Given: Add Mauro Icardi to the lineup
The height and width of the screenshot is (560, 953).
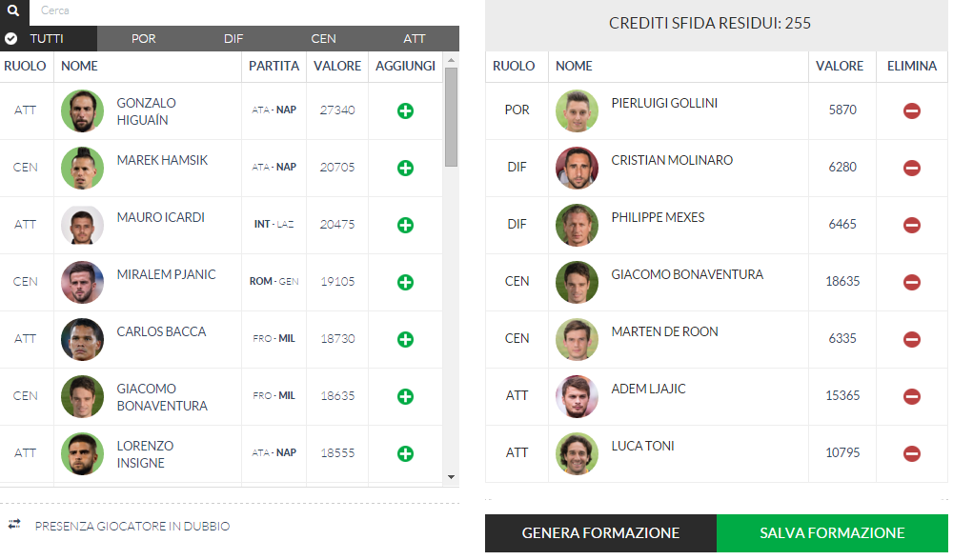Looking at the screenshot, I should 405,225.
